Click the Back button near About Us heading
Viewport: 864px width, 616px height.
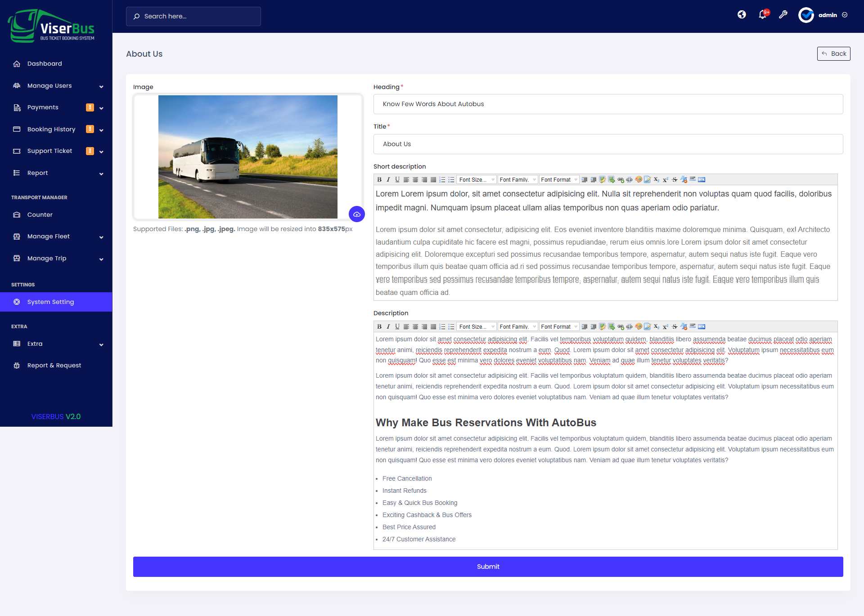(x=833, y=54)
